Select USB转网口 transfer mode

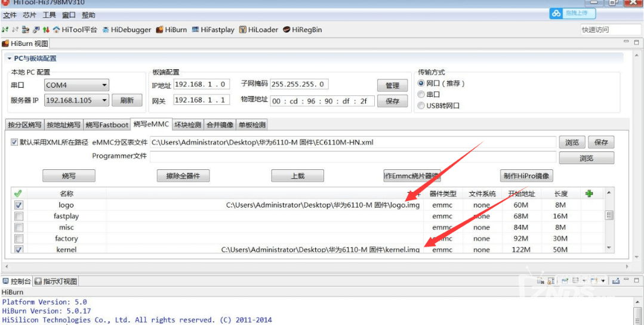click(x=421, y=106)
